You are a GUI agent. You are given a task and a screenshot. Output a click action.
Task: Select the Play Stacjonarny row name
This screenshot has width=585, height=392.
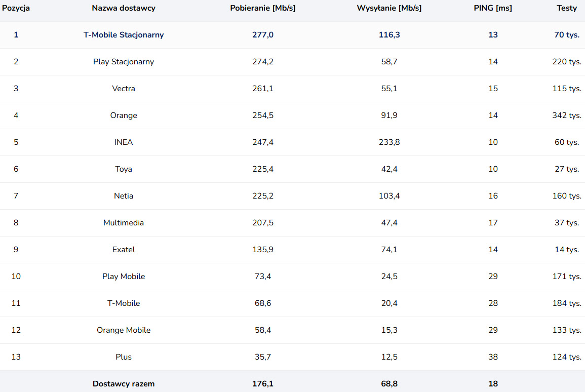(x=124, y=62)
